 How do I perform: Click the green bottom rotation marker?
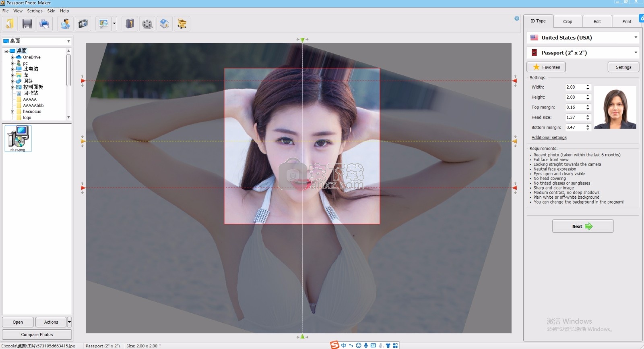pos(302,337)
